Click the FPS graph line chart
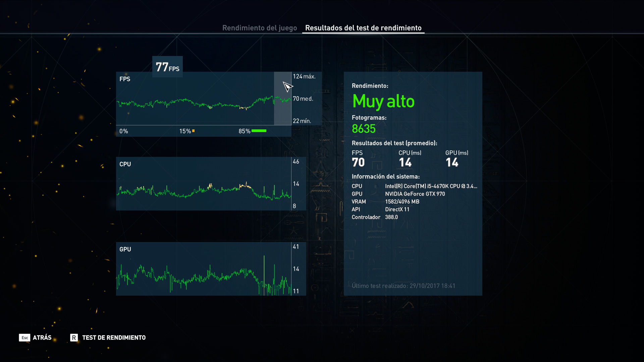 click(204, 99)
